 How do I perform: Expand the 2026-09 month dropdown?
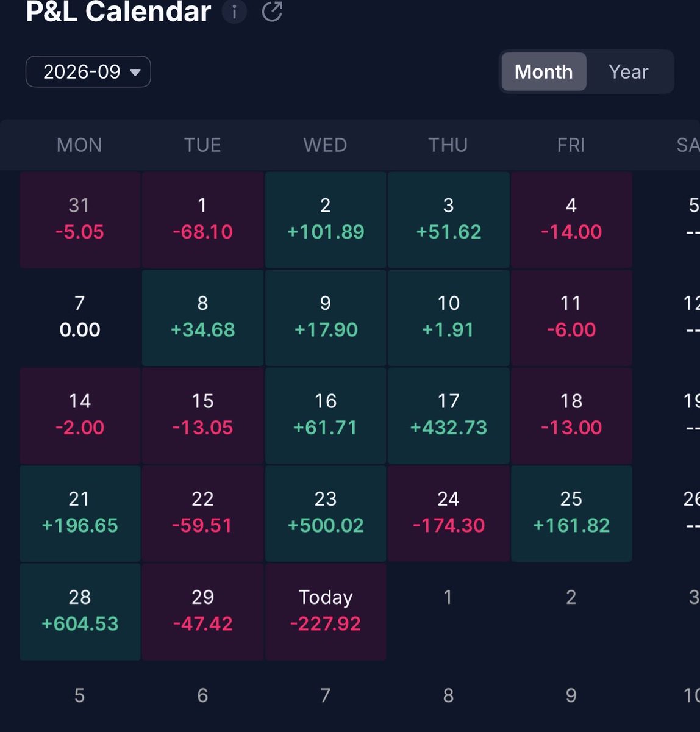[88, 72]
